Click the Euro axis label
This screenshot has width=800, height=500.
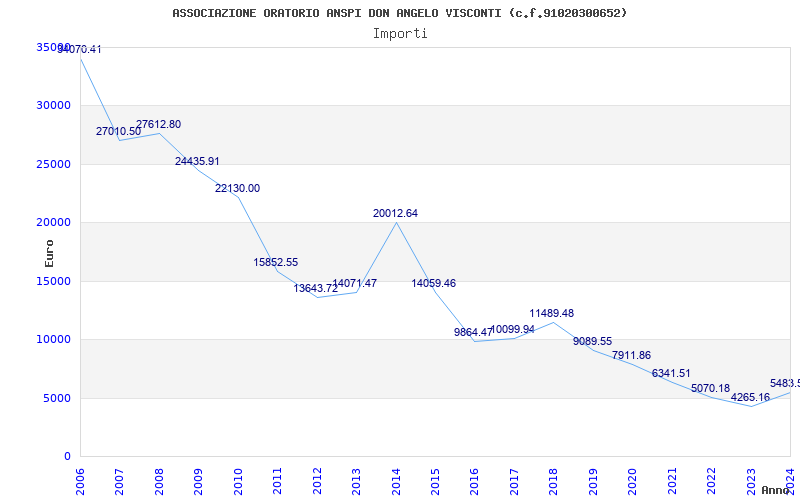pyautogui.click(x=49, y=254)
